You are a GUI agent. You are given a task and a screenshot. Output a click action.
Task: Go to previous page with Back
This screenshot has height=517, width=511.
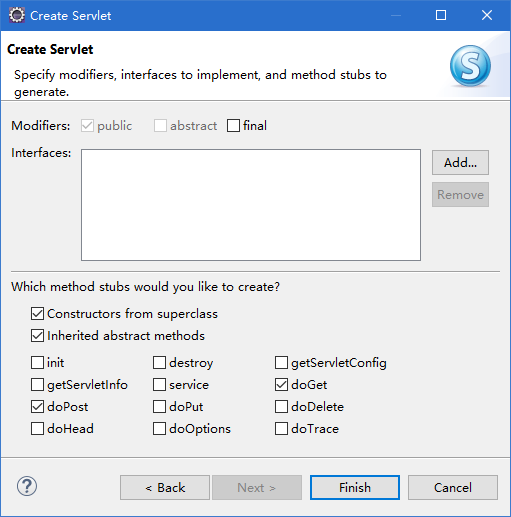165,488
